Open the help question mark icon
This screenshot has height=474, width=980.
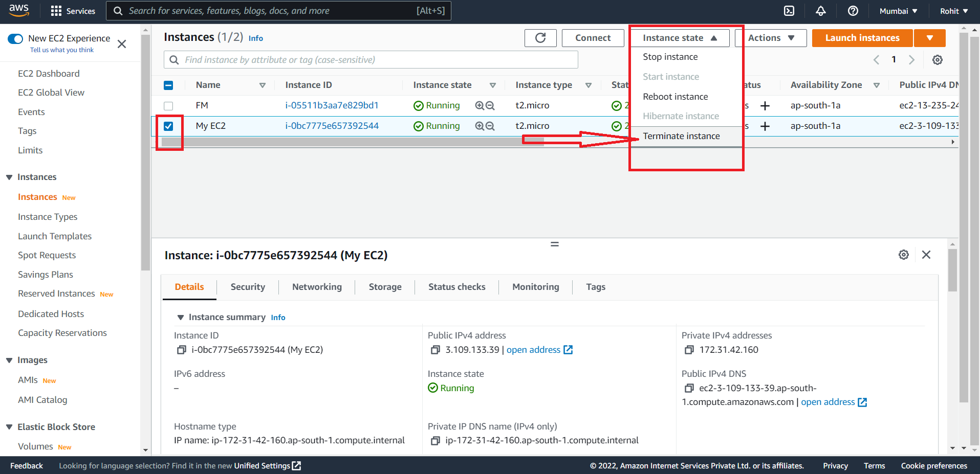click(853, 11)
